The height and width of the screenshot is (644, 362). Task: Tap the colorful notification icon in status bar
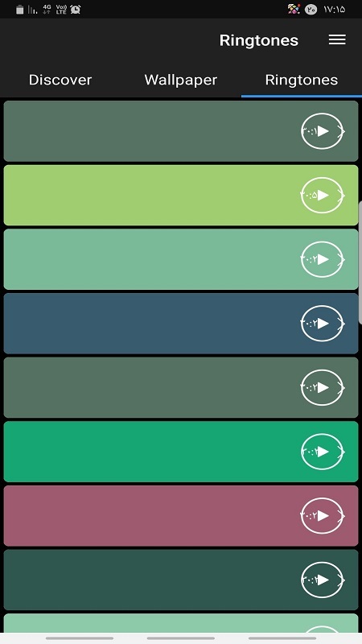[x=294, y=9]
